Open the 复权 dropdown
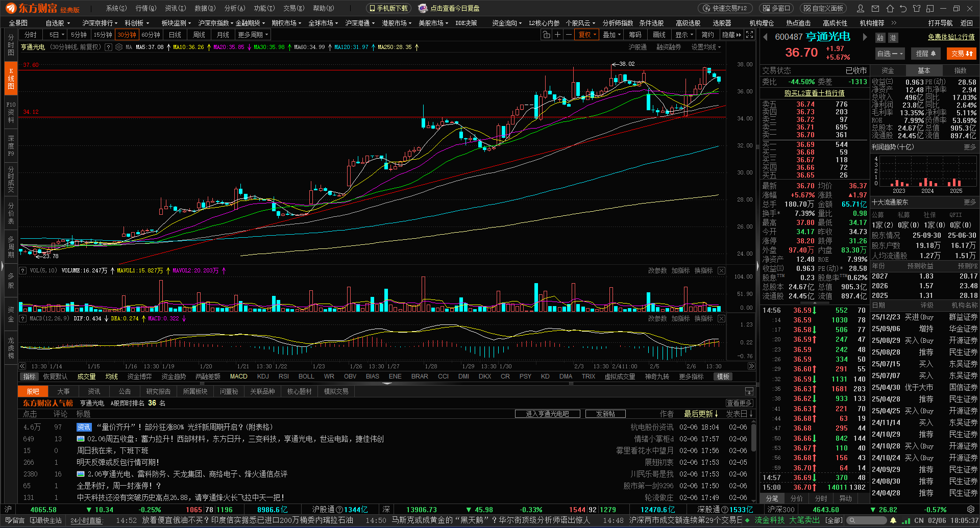The image size is (980, 528). (587, 35)
